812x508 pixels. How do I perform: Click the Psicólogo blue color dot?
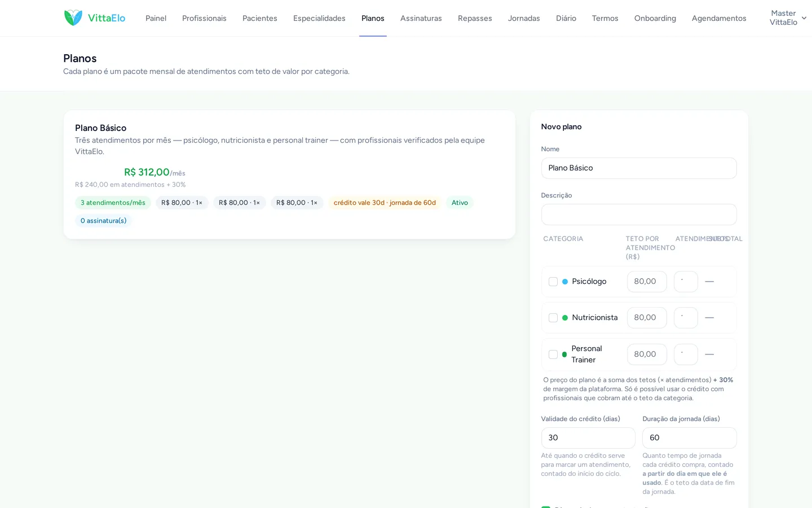(x=565, y=282)
